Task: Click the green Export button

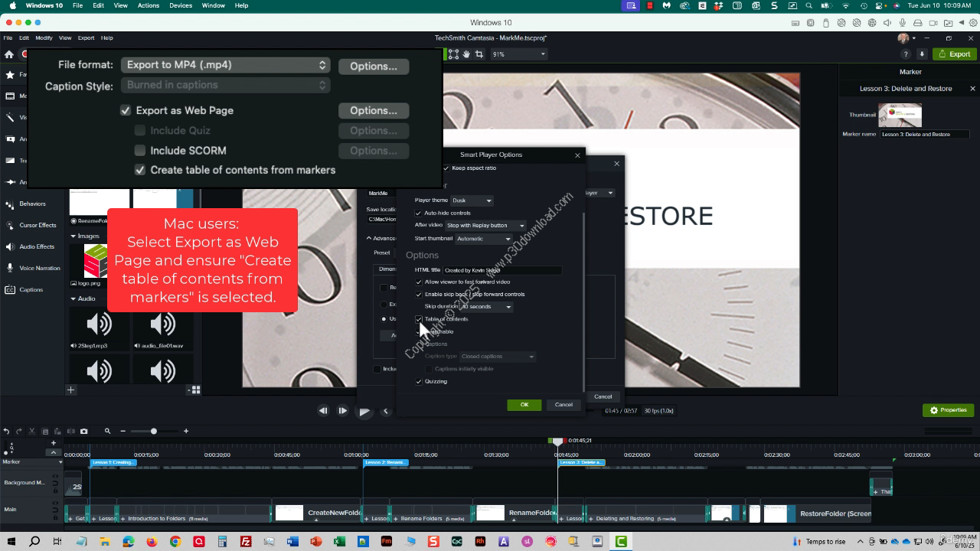Action: pos(954,54)
